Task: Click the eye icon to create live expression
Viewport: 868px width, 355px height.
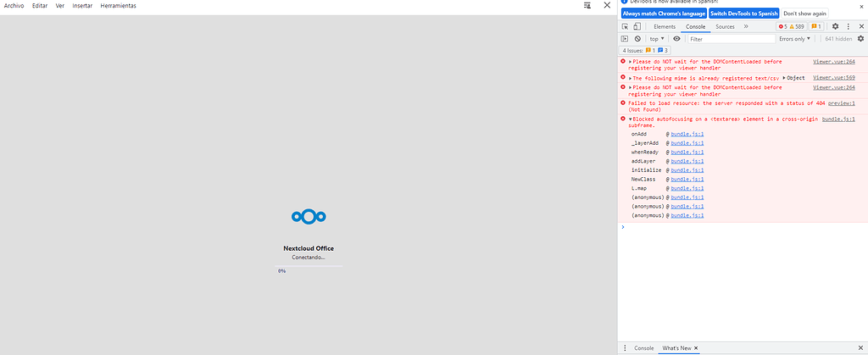Action: [676, 39]
